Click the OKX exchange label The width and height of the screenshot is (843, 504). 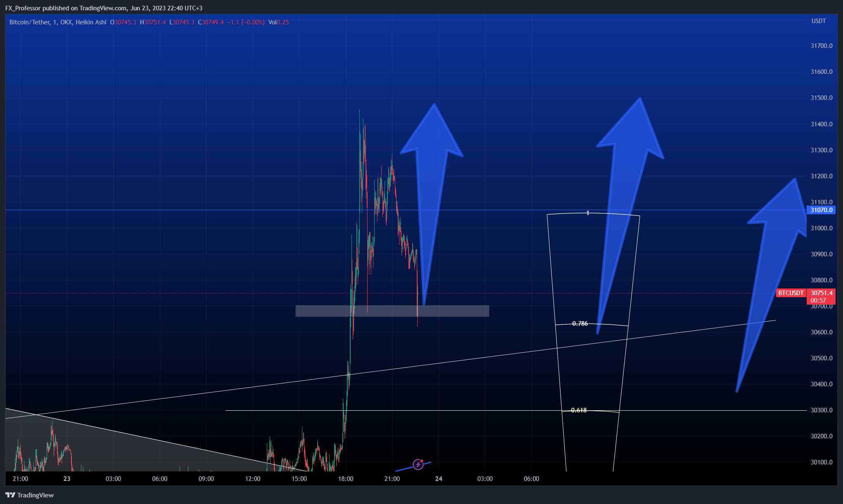coord(66,22)
